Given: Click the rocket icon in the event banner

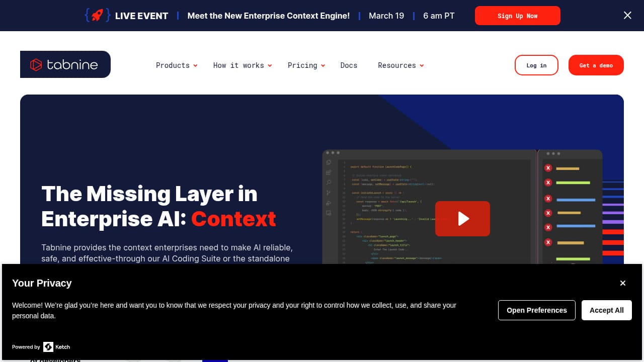Looking at the screenshot, I should tap(97, 15).
